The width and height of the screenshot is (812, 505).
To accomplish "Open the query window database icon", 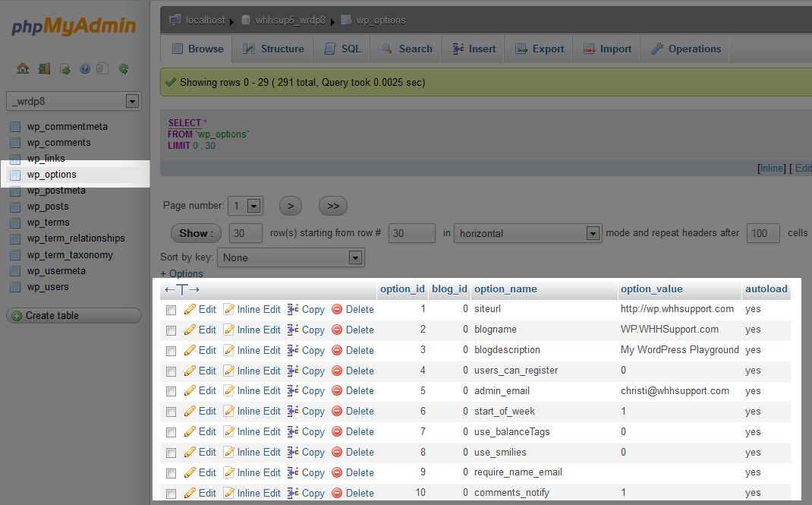I will coord(65,68).
